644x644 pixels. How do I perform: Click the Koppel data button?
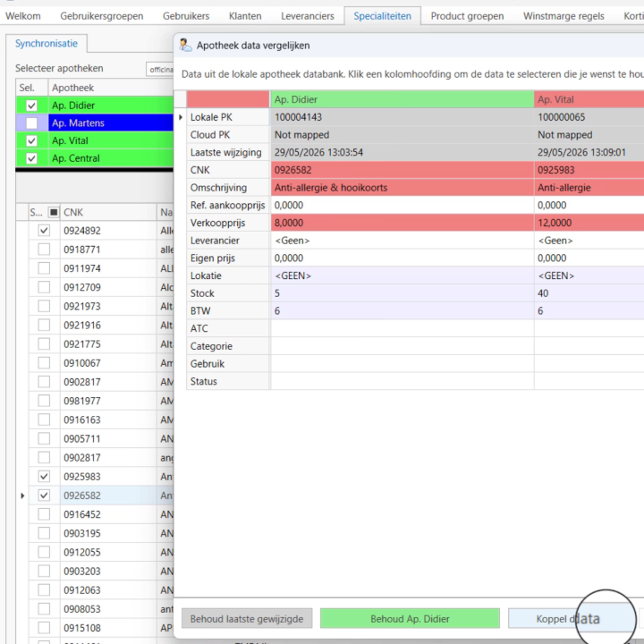click(x=572, y=619)
